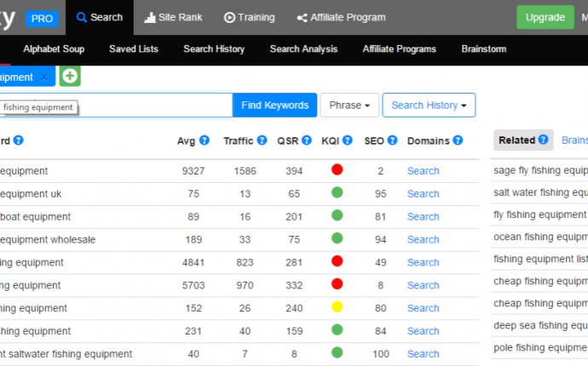
Task: Select related keyword salt water fishing
Action: 540,192
